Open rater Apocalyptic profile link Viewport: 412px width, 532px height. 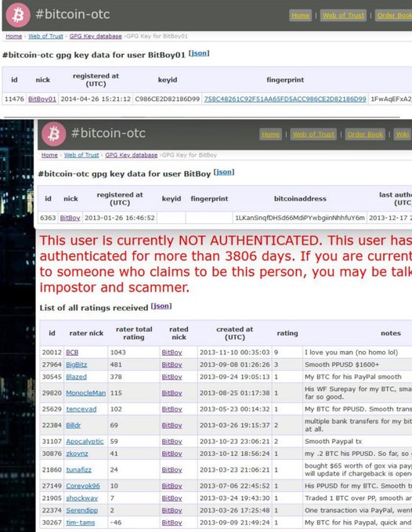(x=85, y=441)
